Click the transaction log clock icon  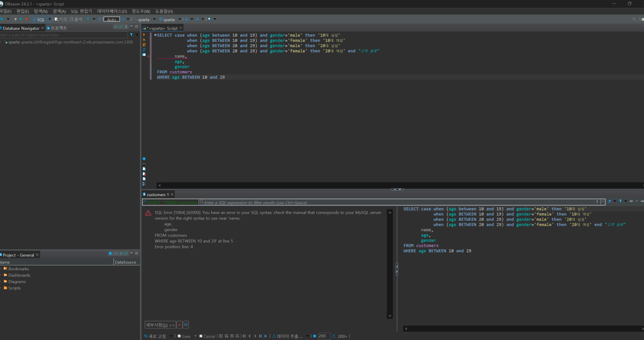pos(122,19)
